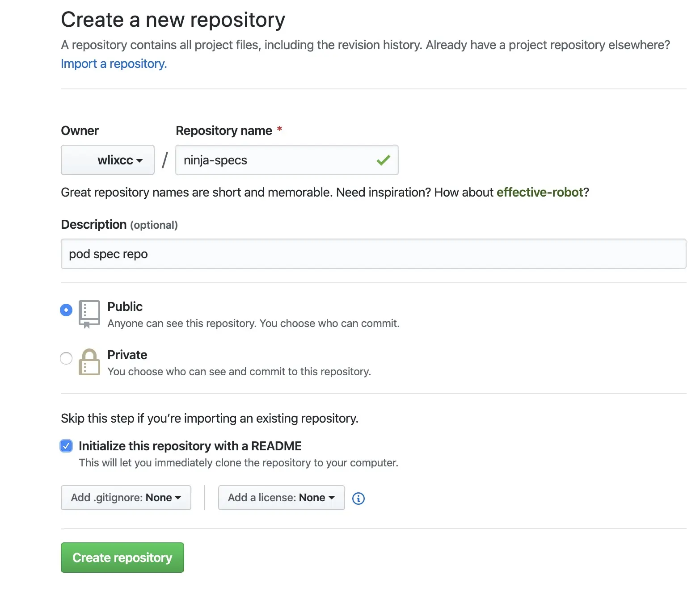This screenshot has width=700, height=604.
Task: Click the Description field label
Action: coord(94,225)
